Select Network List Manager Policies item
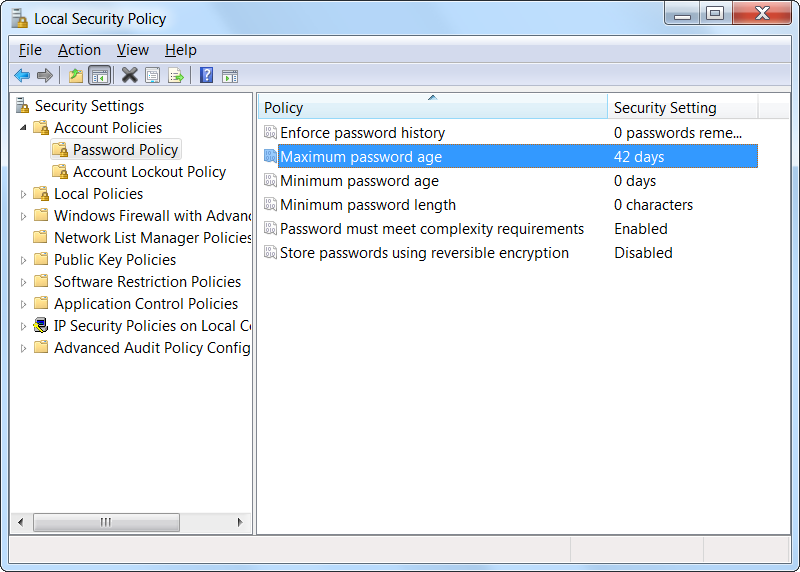800x572 pixels. click(x=152, y=238)
